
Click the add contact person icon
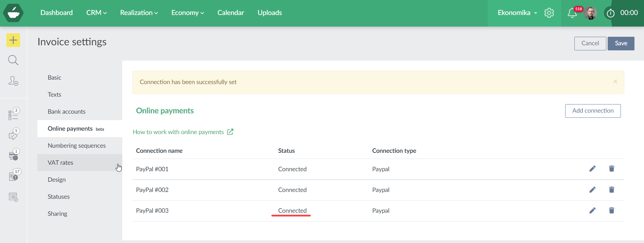click(x=13, y=81)
